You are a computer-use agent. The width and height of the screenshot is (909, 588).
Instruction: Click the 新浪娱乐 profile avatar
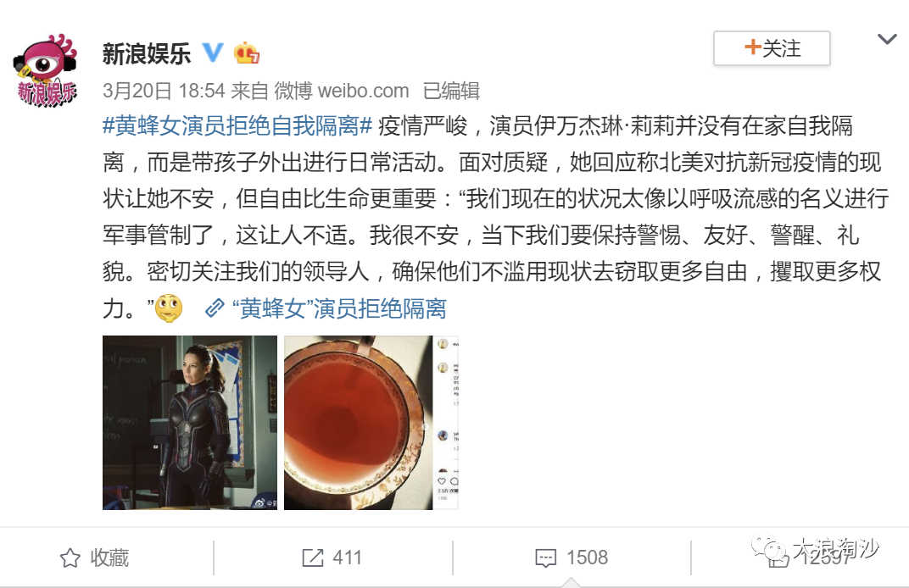(46, 70)
